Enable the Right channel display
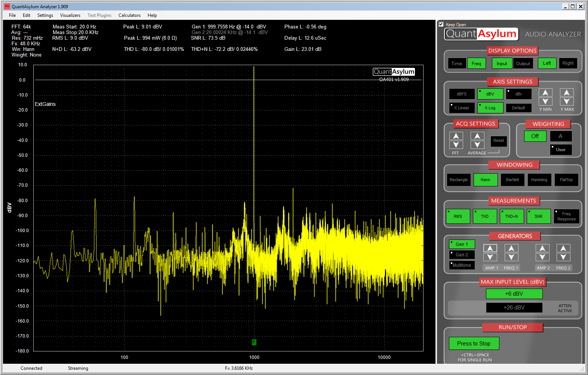The image size is (588, 375). pyautogui.click(x=568, y=63)
